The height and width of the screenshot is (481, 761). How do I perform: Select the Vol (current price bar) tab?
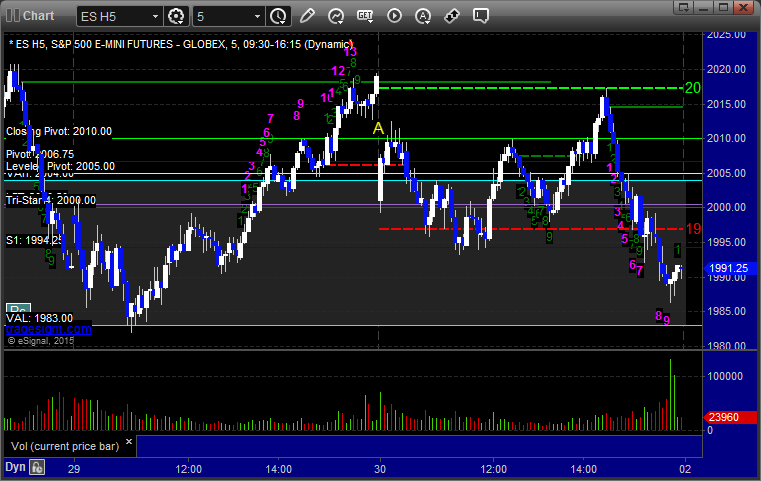point(65,446)
